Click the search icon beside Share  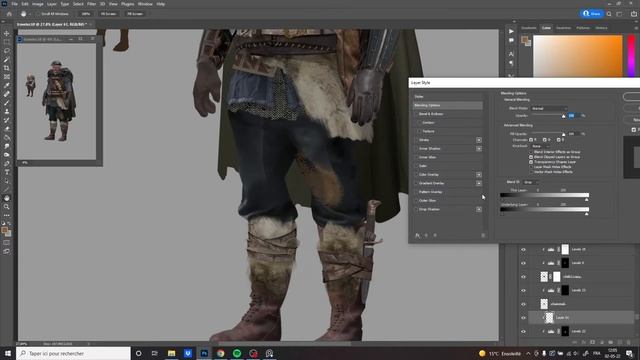click(609, 14)
